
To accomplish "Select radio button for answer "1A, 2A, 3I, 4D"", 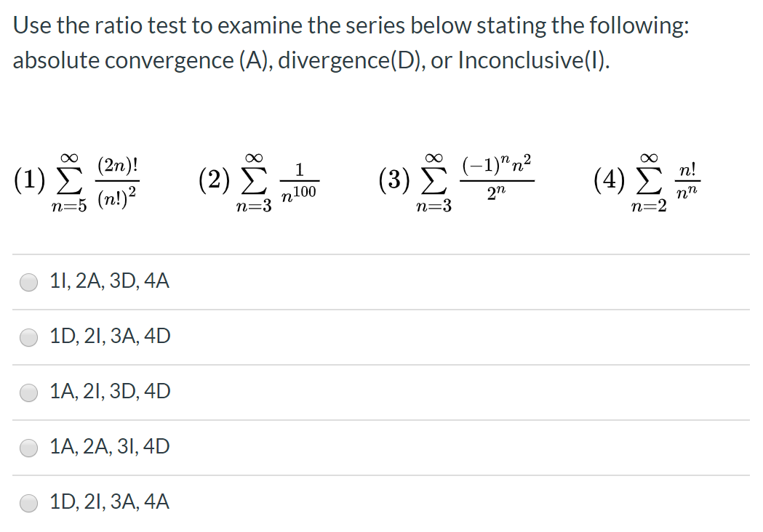I will click(28, 447).
